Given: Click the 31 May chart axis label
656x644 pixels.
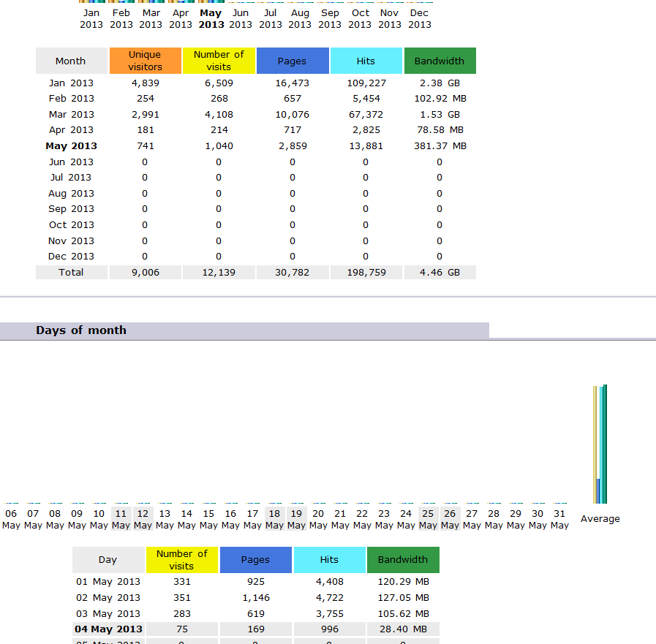Looking at the screenshot, I should 559,519.
